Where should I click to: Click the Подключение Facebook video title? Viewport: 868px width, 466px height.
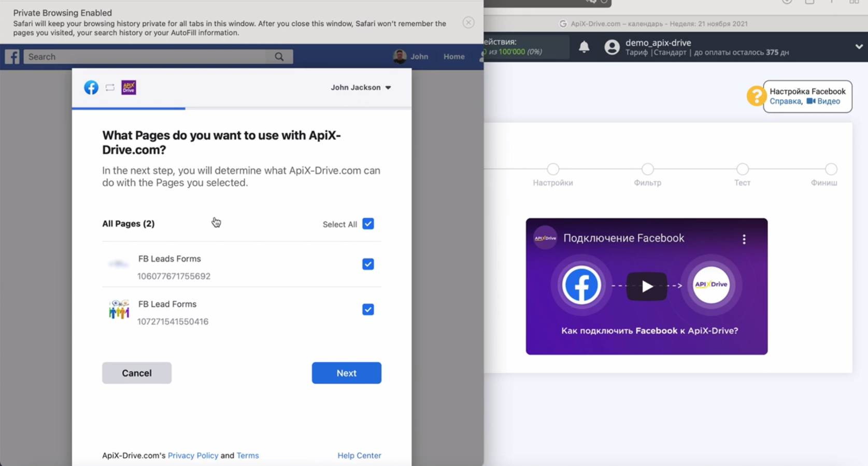click(624, 238)
